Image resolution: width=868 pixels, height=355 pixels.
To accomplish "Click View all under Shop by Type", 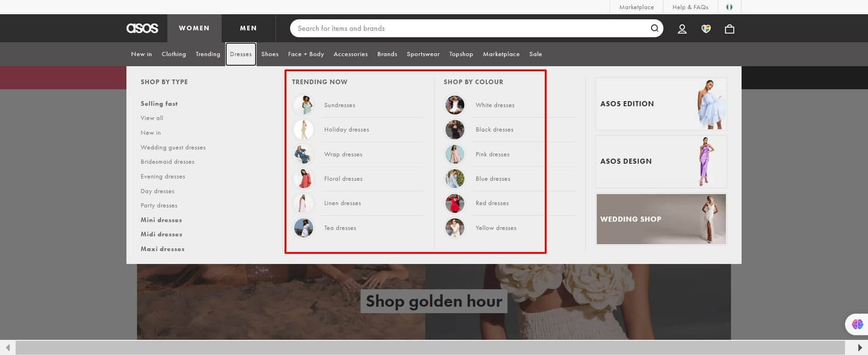I will 151,118.
